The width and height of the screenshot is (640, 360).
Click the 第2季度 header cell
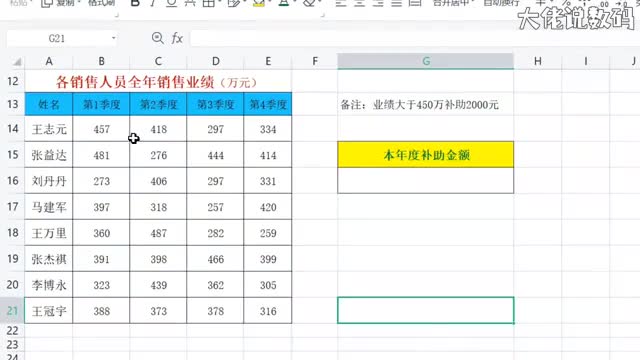158,104
